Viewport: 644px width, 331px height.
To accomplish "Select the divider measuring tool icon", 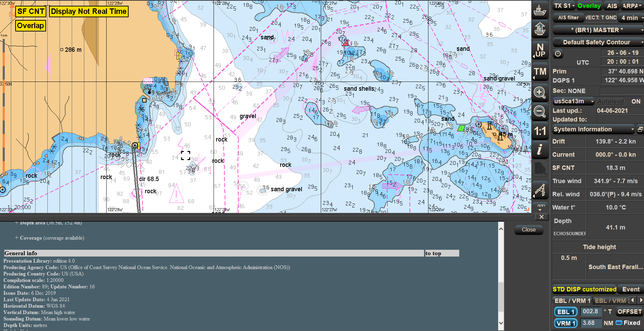I will [540, 190].
